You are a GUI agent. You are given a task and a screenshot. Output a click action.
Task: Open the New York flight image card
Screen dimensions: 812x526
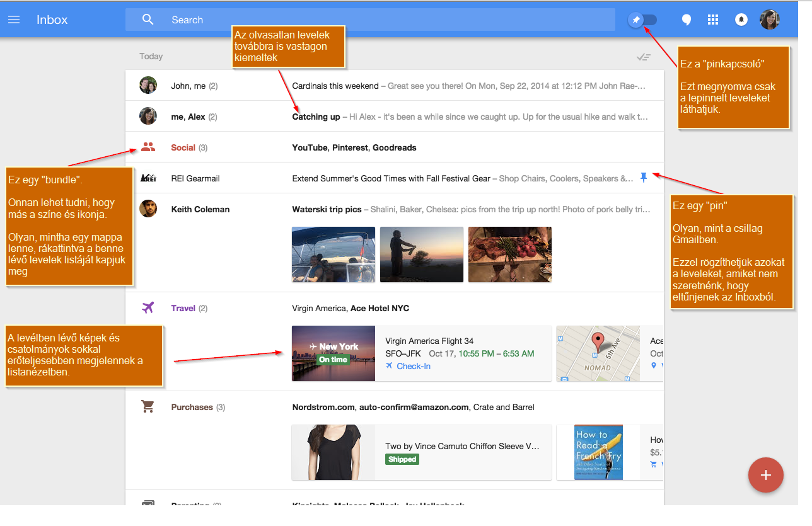333,353
